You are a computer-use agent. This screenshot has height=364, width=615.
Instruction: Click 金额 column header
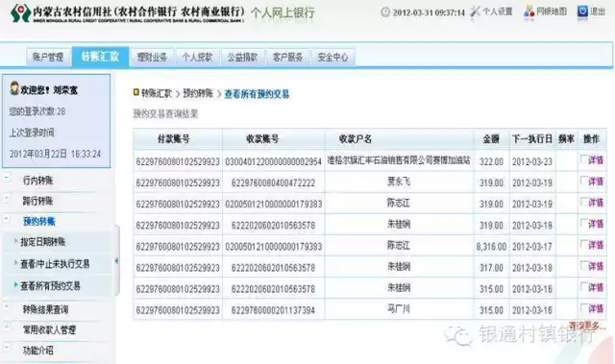[491, 138]
